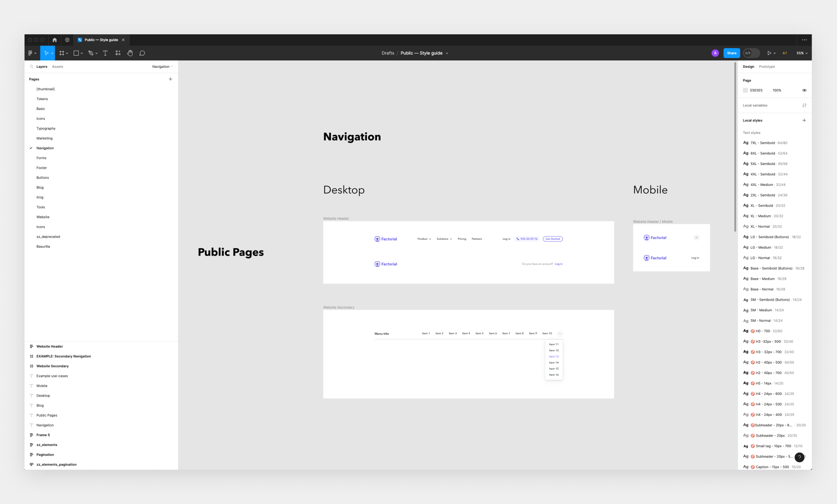Select the Rectangle shape tool
The height and width of the screenshot is (504, 837).
(76, 53)
